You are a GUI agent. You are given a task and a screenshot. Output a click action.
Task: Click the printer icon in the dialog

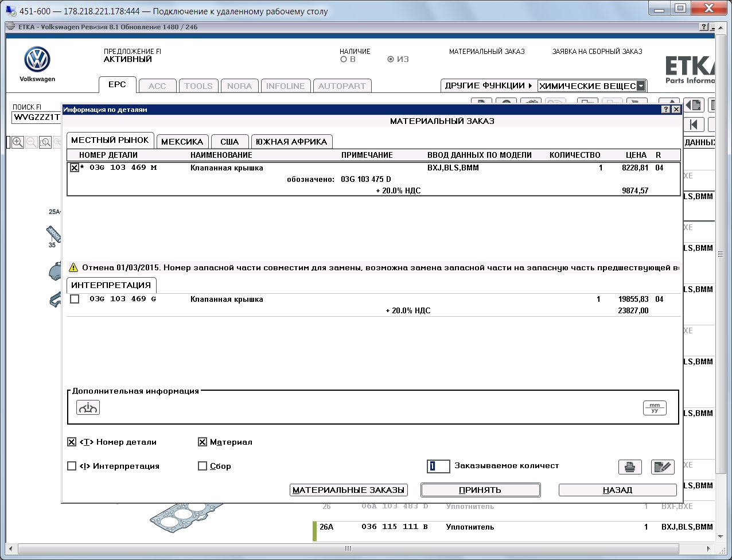tap(630, 467)
